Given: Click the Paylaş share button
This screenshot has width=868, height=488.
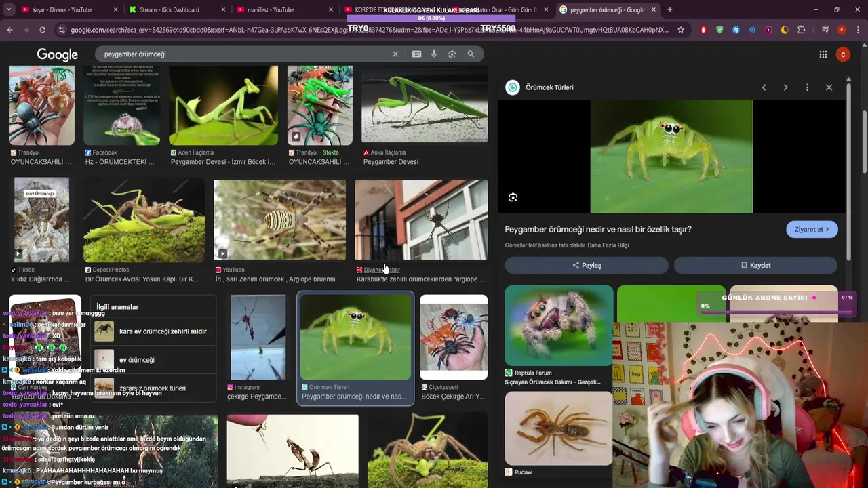Looking at the screenshot, I should pos(587,265).
